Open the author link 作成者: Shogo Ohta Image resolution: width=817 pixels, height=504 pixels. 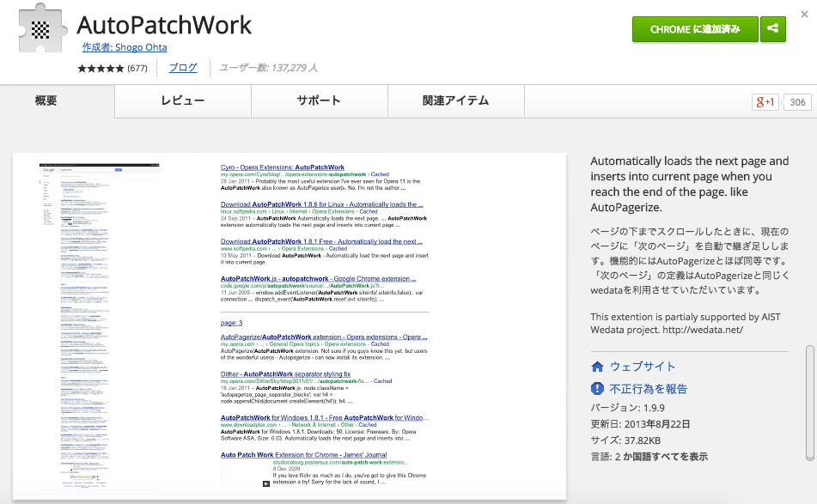tap(125, 47)
